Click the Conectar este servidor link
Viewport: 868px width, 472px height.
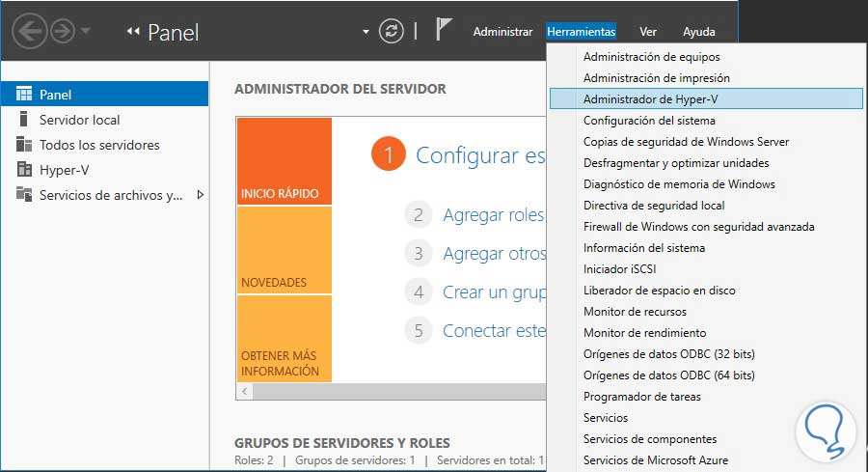point(495,331)
